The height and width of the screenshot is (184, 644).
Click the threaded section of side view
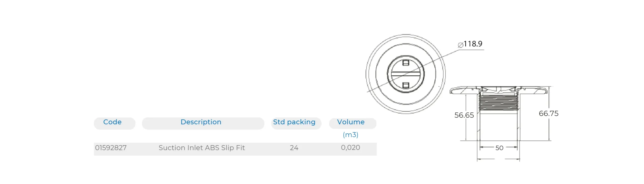pyautogui.click(x=498, y=102)
